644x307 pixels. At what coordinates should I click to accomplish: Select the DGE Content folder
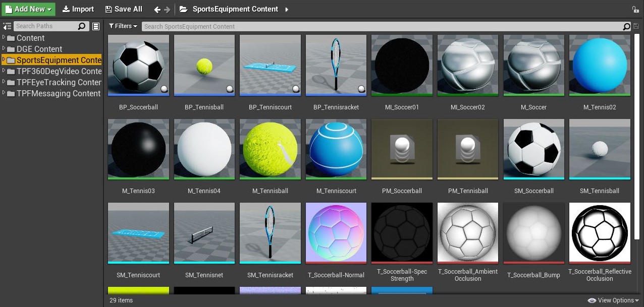point(39,49)
